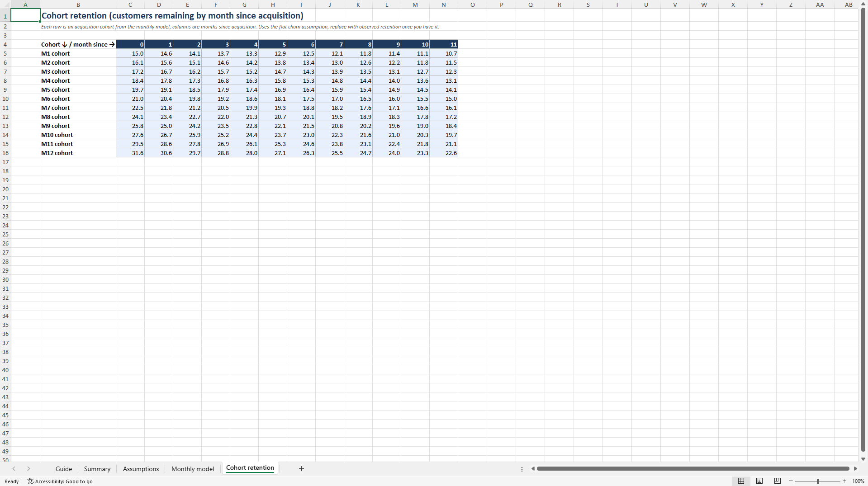Viewport: 868px width, 486px height.
Task: Click horizontal scrollbar left arrow
Action: [x=533, y=469]
